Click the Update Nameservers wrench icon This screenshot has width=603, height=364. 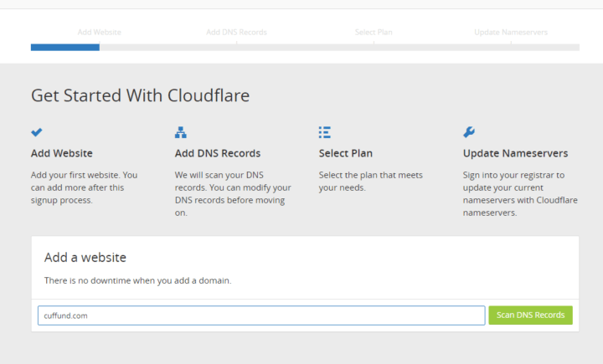point(469,132)
